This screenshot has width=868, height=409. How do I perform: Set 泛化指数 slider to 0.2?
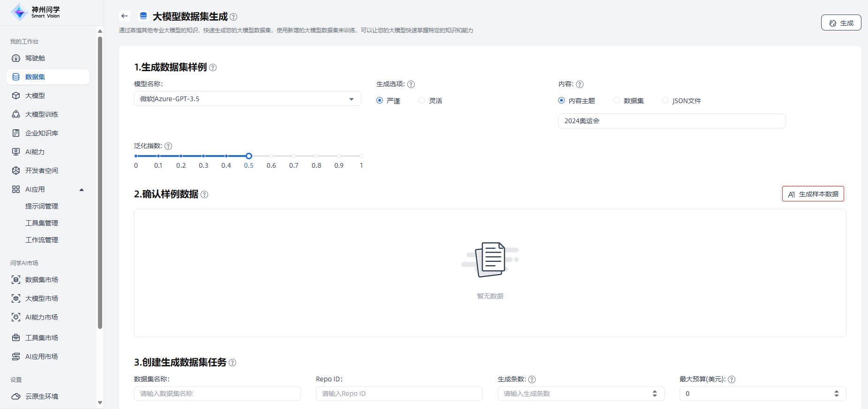tap(181, 156)
